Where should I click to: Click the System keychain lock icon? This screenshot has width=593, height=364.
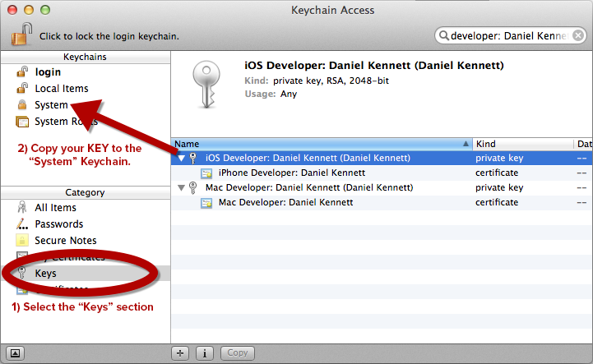22,104
